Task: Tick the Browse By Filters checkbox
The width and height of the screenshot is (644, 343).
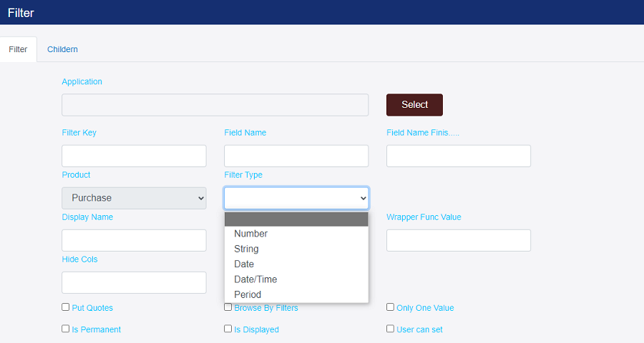Action: [x=228, y=307]
